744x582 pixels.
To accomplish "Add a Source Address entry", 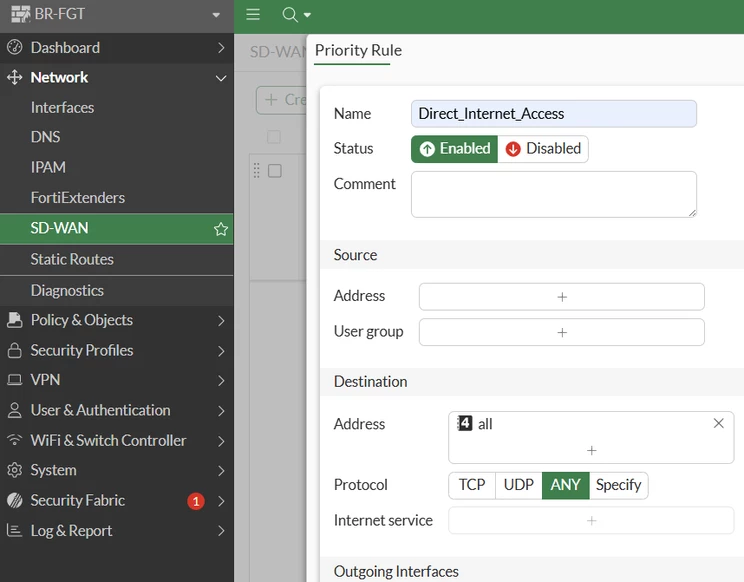I will tap(562, 297).
